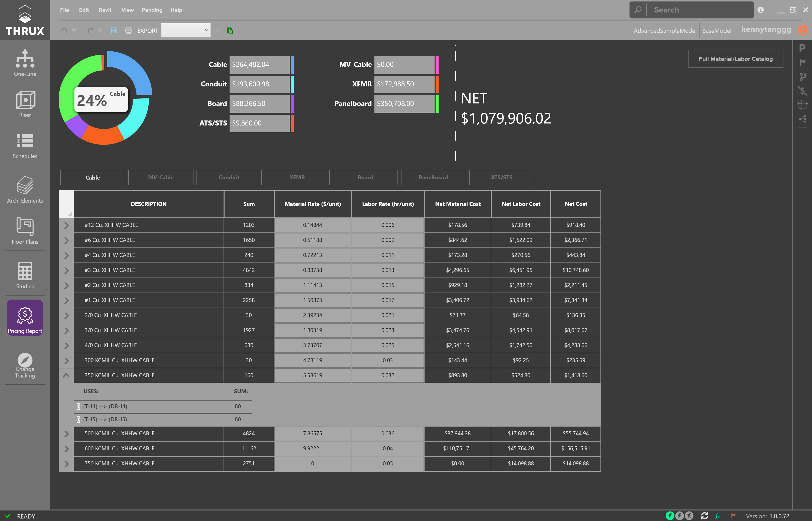Screen dimensions: 812x521
Task: Click the dotted grid icon in right sidebar
Action: click(x=802, y=105)
